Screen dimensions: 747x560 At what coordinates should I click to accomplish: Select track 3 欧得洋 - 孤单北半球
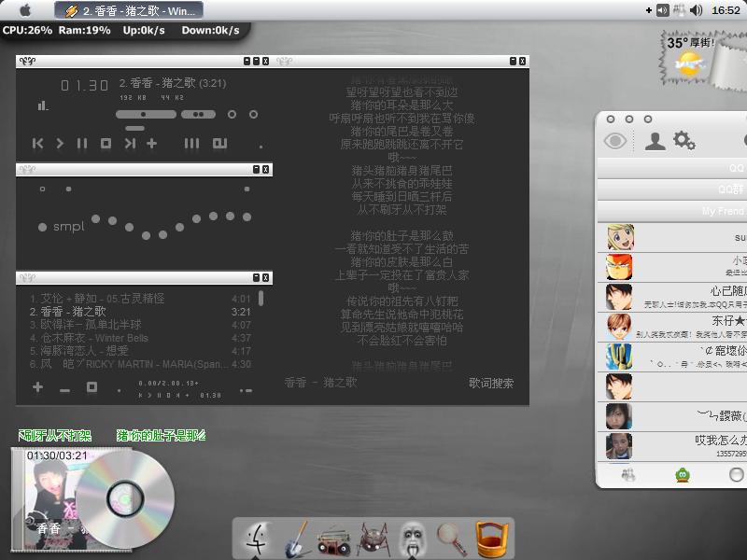click(140, 325)
